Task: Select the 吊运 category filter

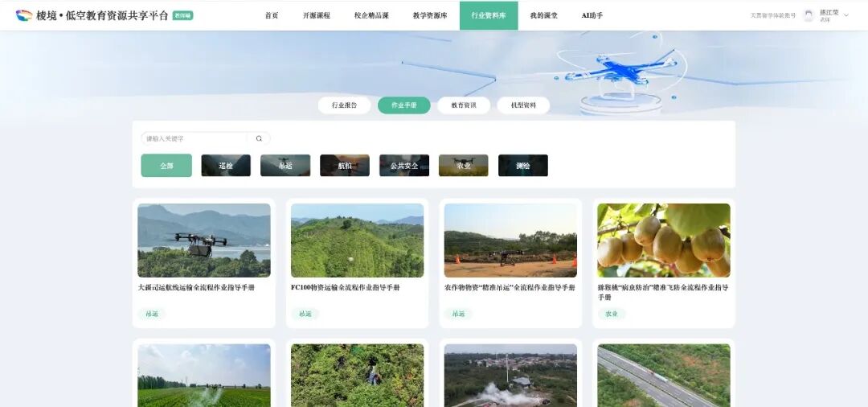Action: 285,166
